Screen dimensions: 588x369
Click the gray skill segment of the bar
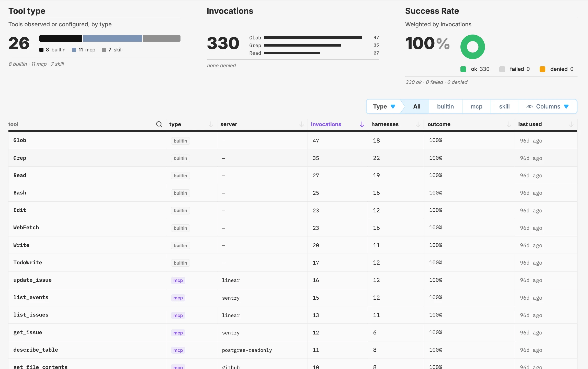(162, 38)
